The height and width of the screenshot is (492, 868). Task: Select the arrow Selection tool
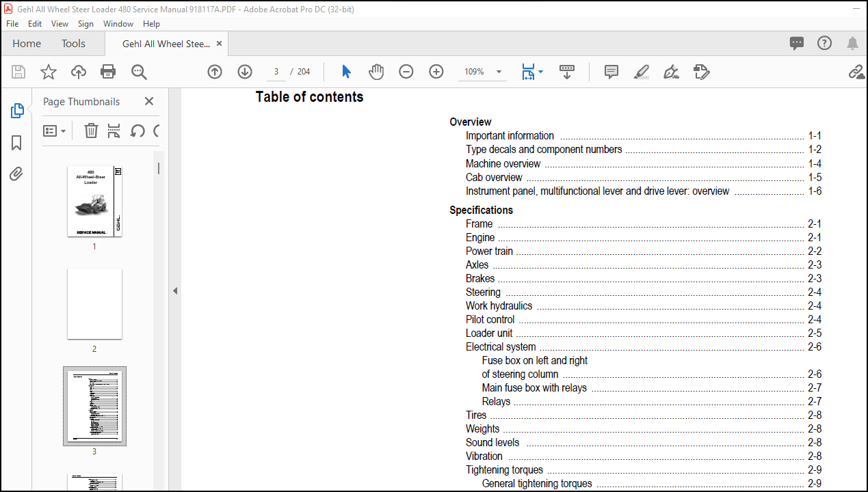coord(346,72)
